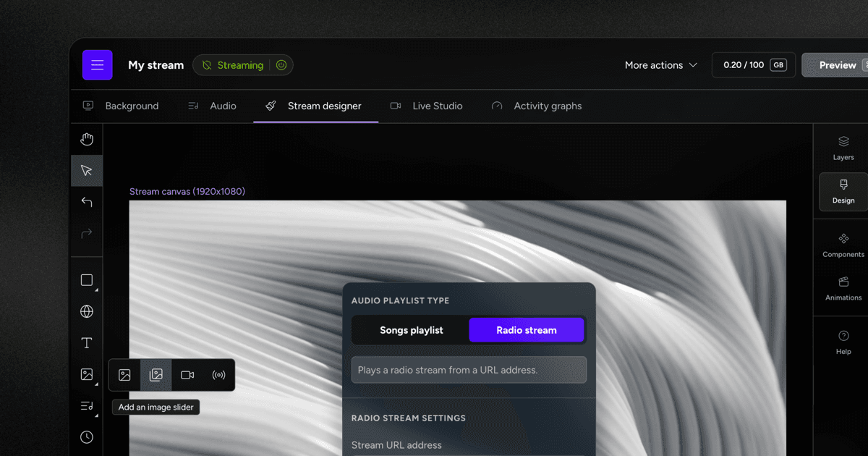
Task: Switch to the Audio tab
Action: (x=212, y=106)
